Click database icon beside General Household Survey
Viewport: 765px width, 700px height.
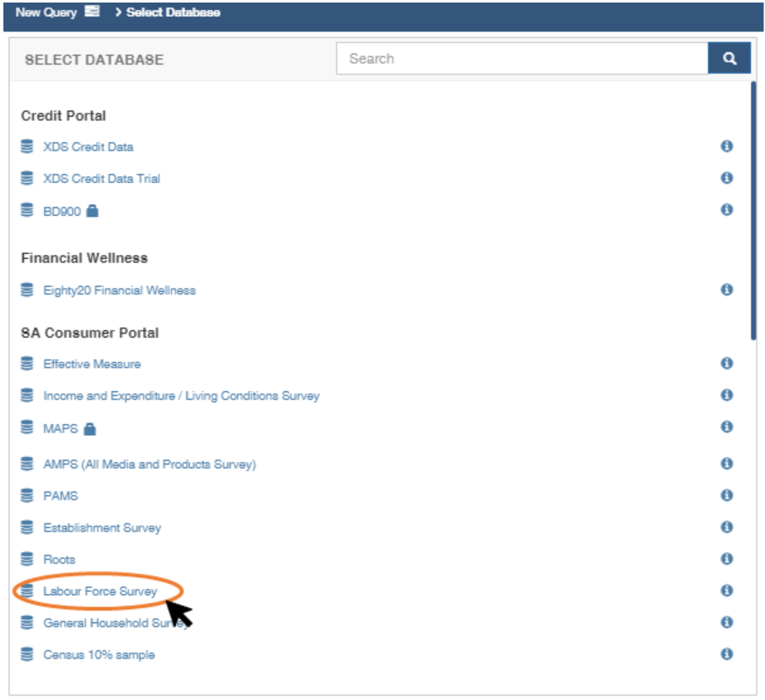(27, 622)
